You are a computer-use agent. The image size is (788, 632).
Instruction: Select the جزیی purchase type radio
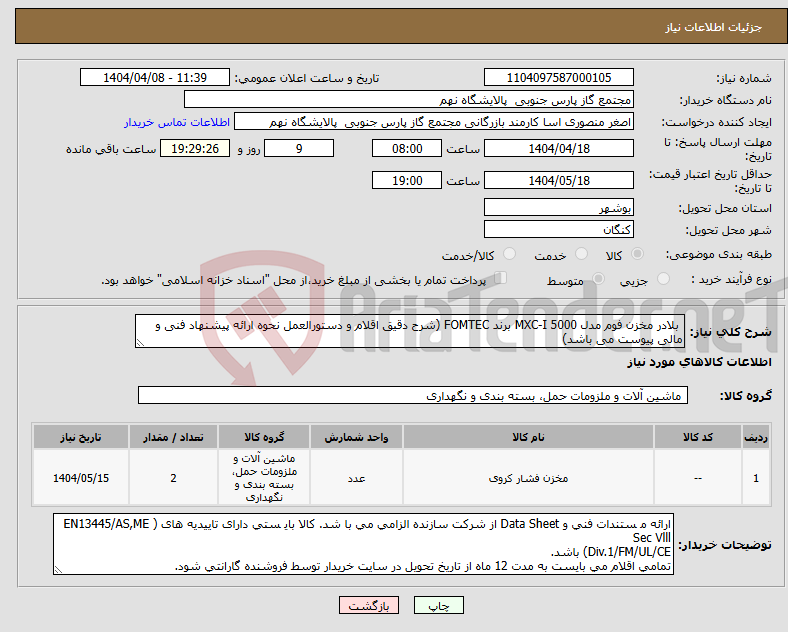coord(663,278)
